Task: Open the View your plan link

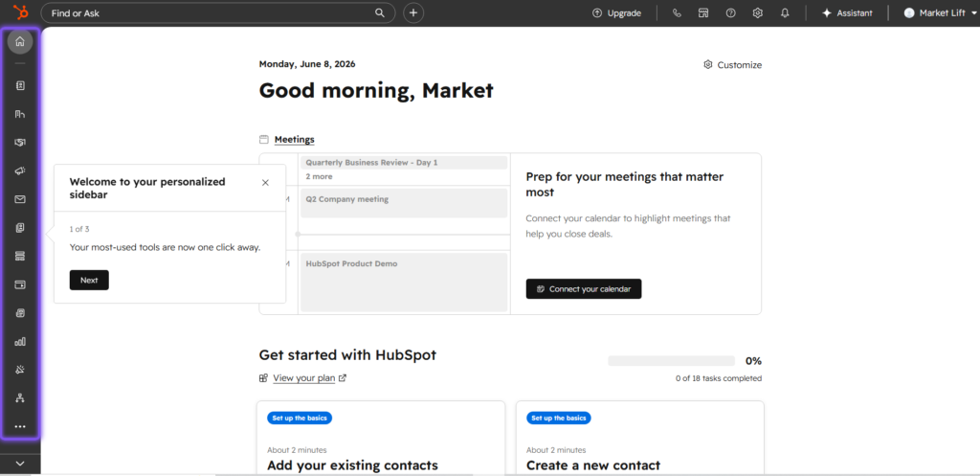Action: pyautogui.click(x=303, y=377)
